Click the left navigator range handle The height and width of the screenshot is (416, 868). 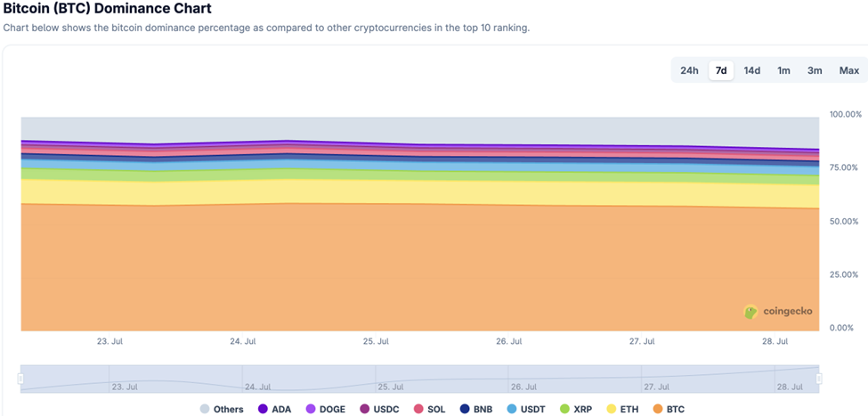(x=20, y=379)
